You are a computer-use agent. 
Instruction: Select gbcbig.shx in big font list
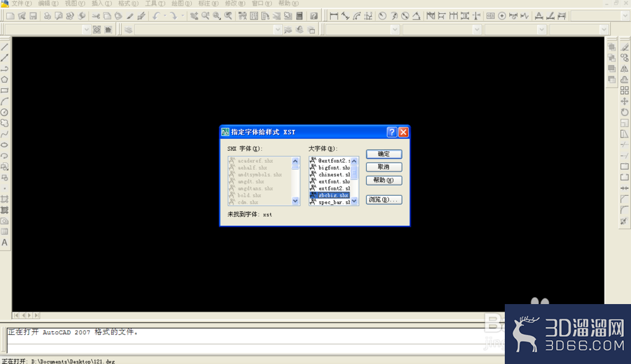click(329, 195)
